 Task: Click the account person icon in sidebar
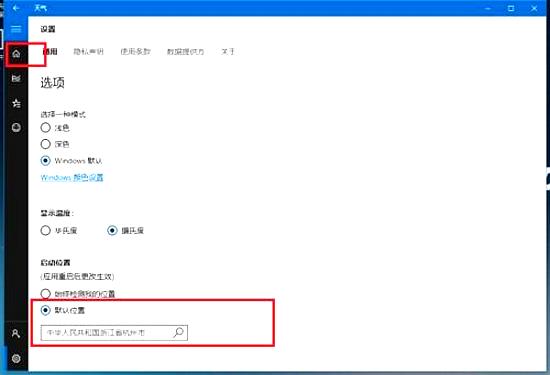(16, 333)
